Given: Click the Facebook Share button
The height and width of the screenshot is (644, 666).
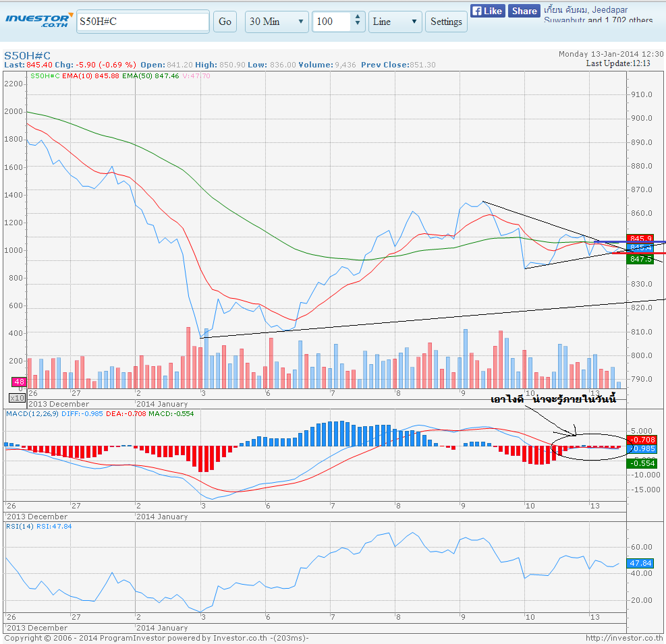Looking at the screenshot, I should point(524,11).
